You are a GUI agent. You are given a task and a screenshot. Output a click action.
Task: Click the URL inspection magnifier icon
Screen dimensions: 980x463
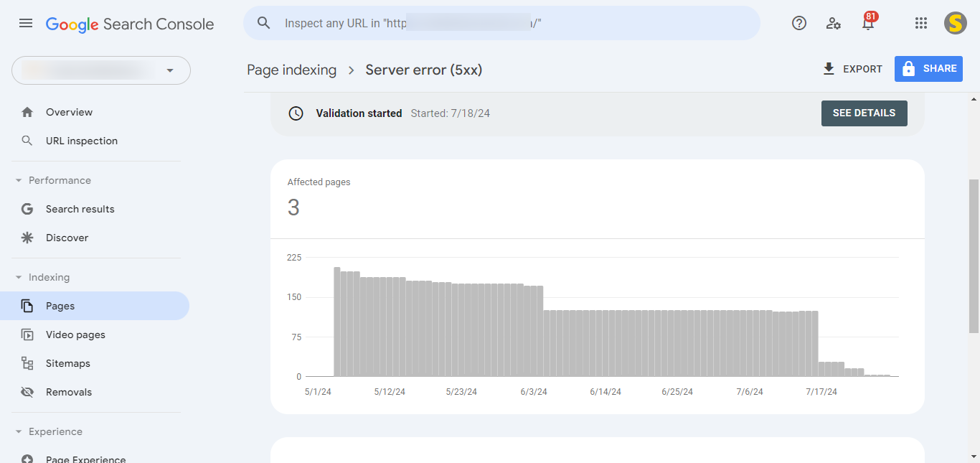[x=27, y=141]
